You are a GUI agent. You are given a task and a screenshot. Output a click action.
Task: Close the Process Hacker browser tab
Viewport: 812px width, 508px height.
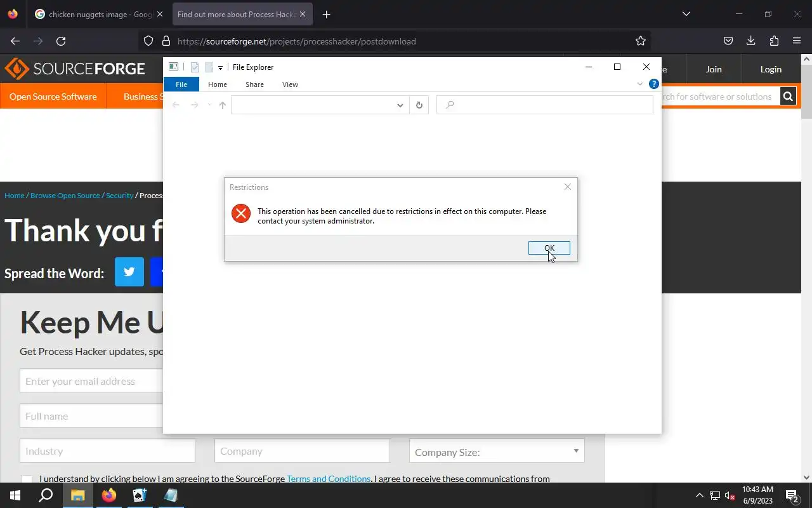point(303,14)
